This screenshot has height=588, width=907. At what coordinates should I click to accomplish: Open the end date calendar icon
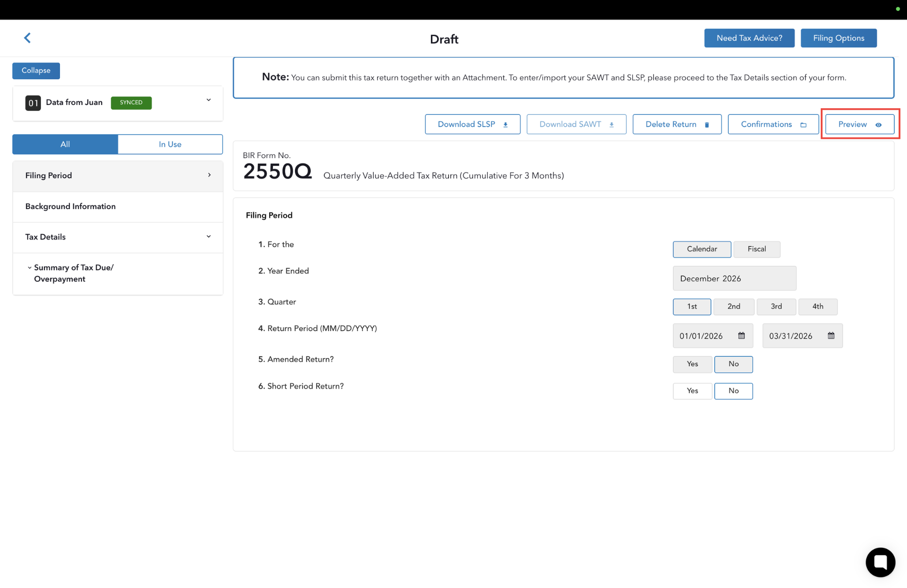click(831, 336)
